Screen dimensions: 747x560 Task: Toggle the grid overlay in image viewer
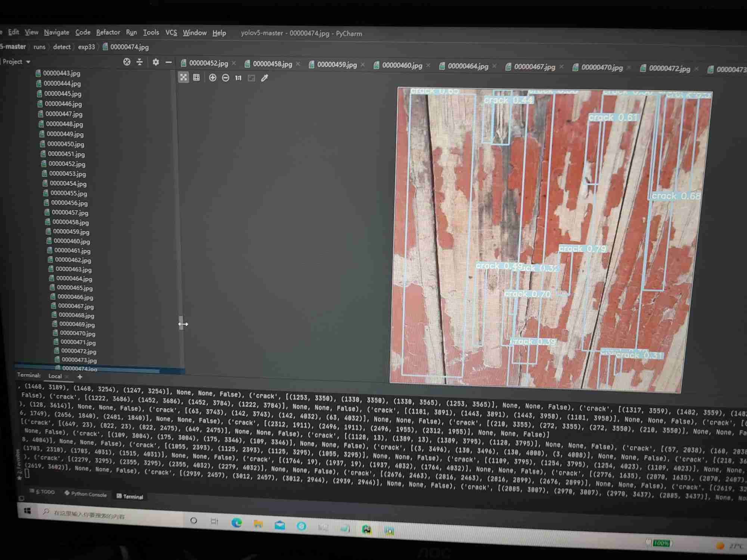196,77
